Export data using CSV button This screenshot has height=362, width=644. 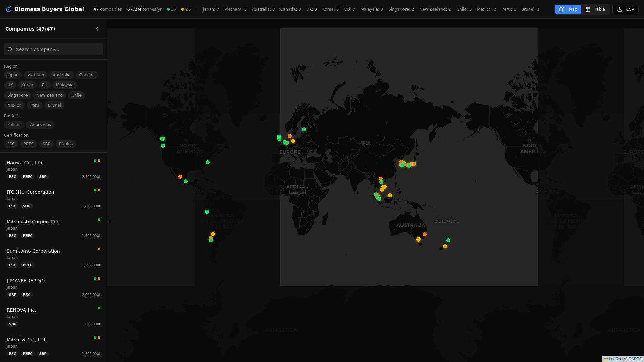pos(625,9)
